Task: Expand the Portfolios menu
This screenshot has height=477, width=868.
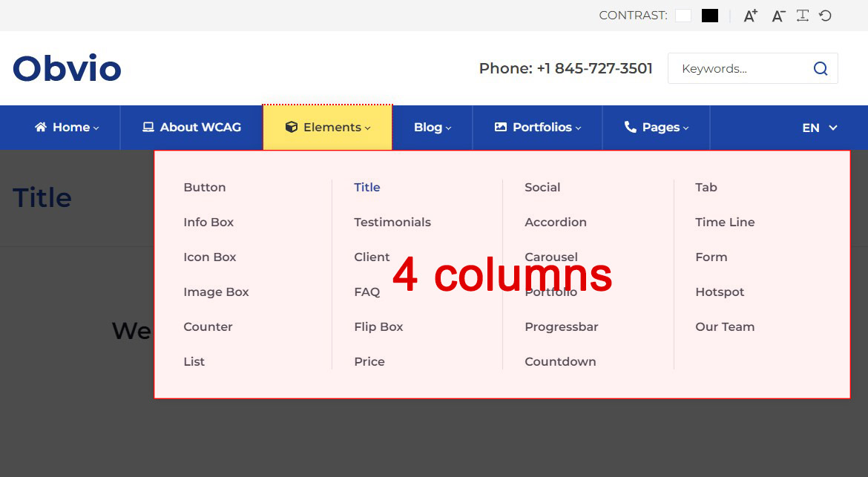Action: point(538,128)
